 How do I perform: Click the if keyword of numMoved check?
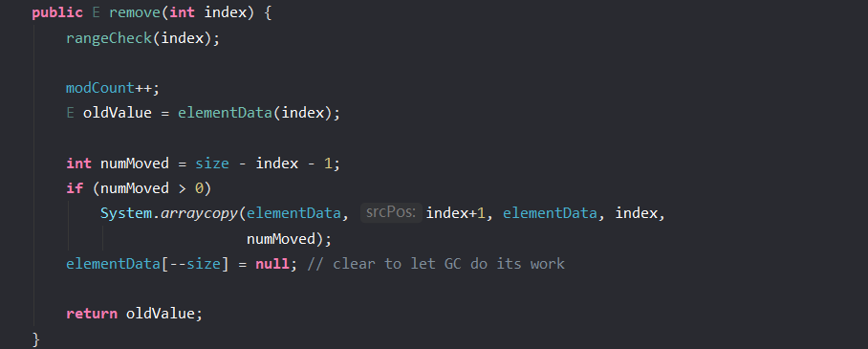[75, 187]
